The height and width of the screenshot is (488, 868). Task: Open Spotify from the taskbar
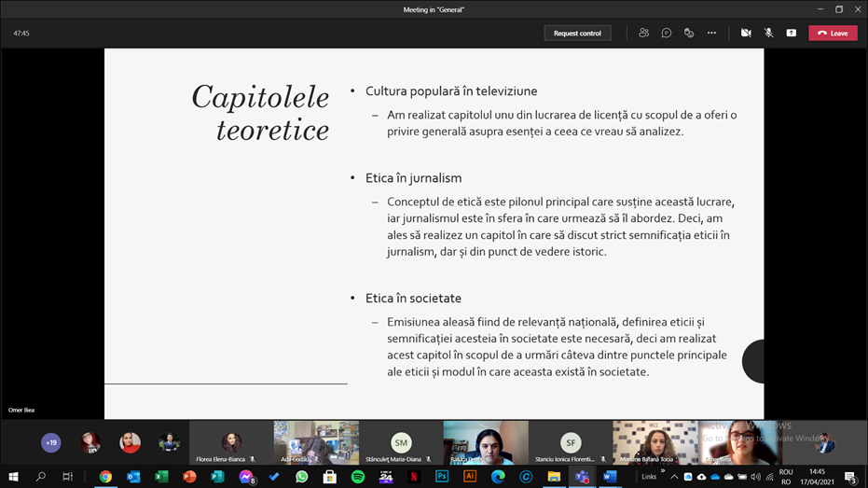tap(358, 477)
